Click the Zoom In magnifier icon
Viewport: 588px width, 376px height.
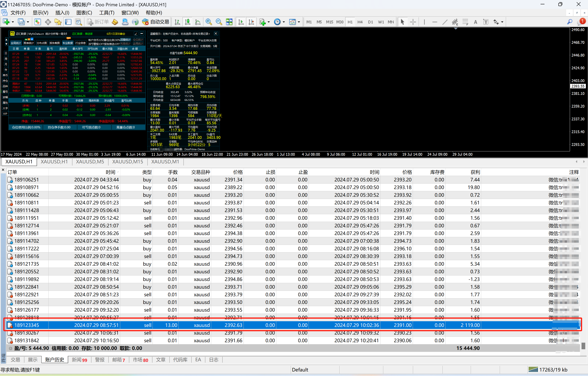tap(209, 22)
